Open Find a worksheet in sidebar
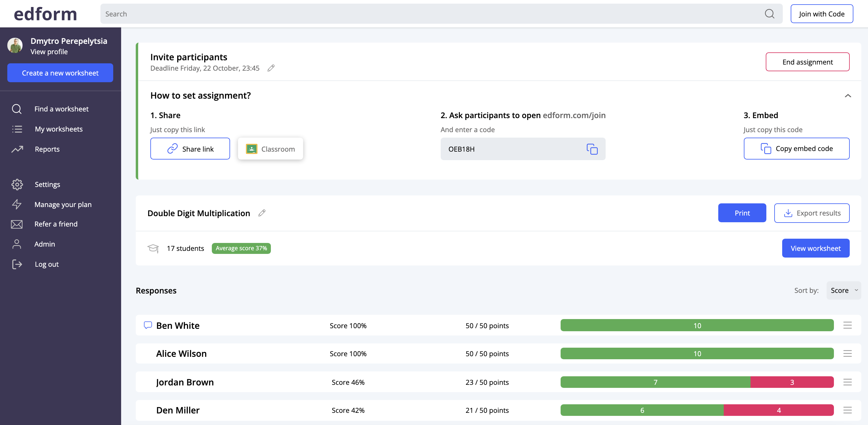868x425 pixels. pos(61,109)
